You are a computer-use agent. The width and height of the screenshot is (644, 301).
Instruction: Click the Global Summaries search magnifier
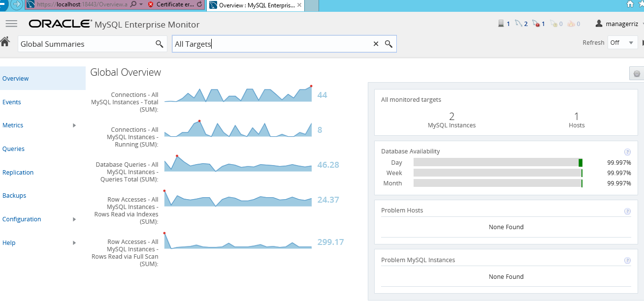pyautogui.click(x=160, y=44)
